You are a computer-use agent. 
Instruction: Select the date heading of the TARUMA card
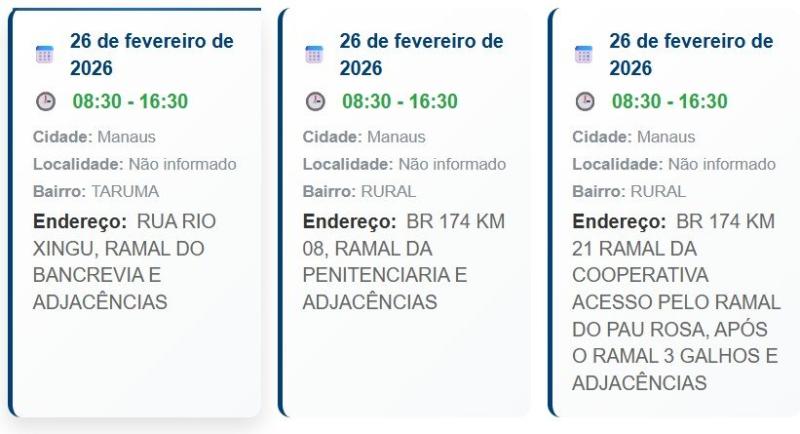point(151,54)
